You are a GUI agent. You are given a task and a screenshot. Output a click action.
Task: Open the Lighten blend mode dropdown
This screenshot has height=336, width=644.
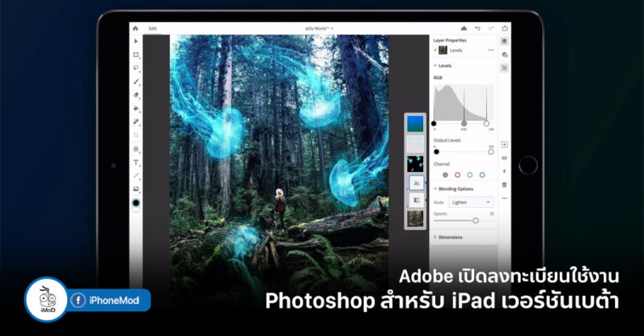(471, 202)
